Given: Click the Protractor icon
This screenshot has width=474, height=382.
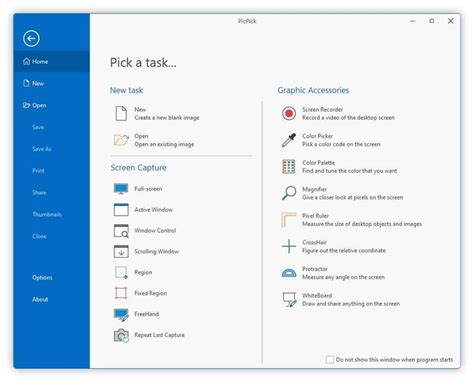Looking at the screenshot, I should [x=289, y=273].
